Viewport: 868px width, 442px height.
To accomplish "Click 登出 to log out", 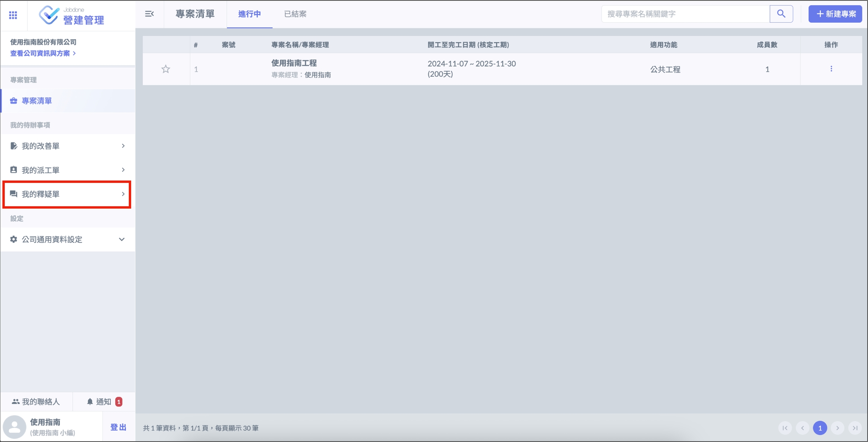I will click(118, 427).
